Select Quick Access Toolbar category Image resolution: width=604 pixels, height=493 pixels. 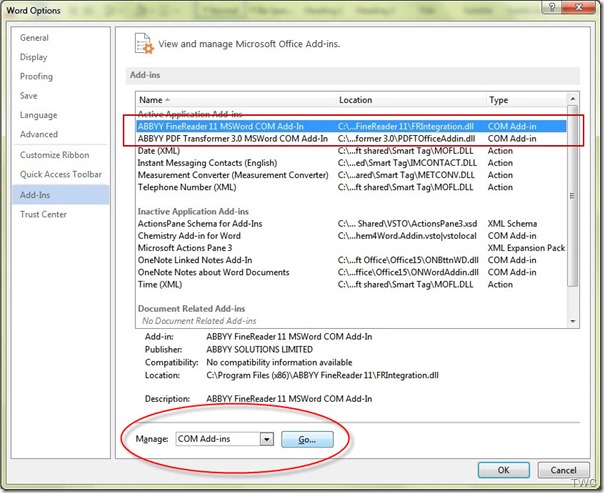60,174
